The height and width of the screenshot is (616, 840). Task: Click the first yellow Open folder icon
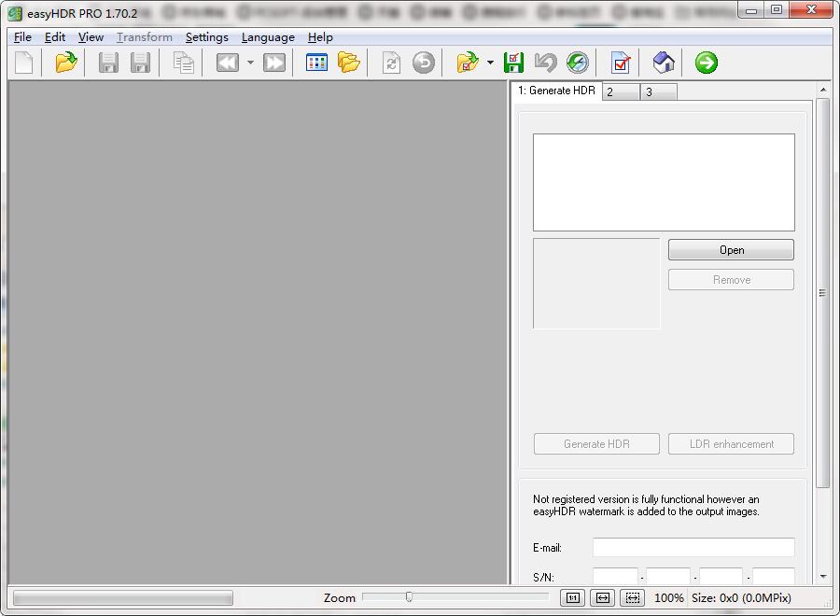tap(65, 63)
